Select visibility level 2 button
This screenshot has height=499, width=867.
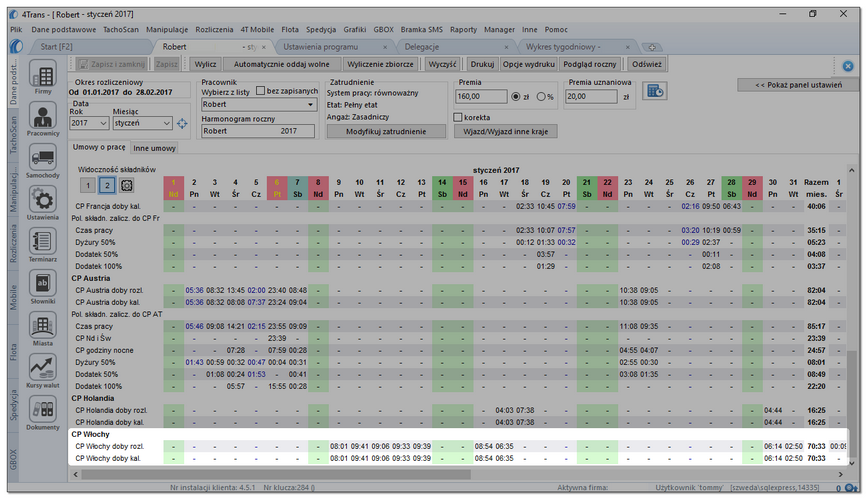pyautogui.click(x=107, y=185)
